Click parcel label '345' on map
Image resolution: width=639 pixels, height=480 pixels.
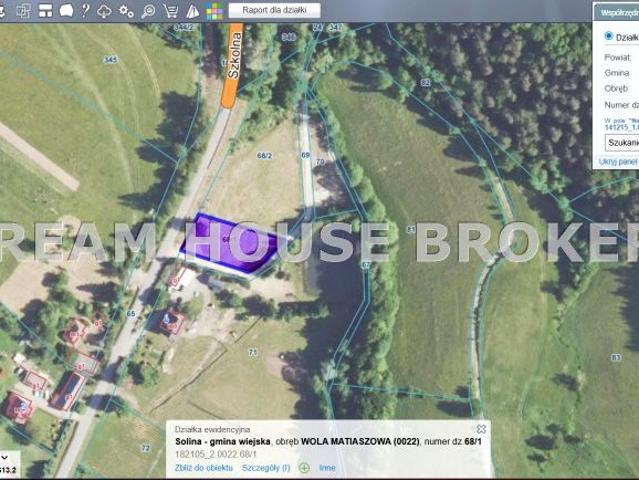pos(110,60)
